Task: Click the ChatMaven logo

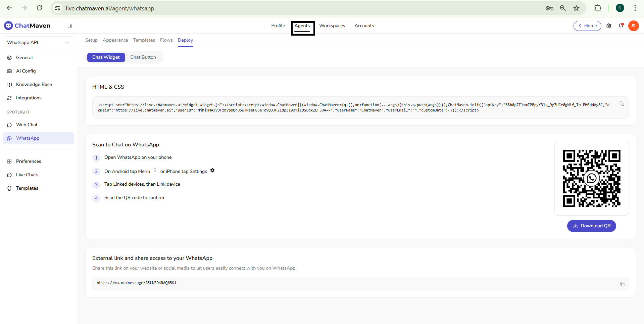Action: pyautogui.click(x=27, y=26)
